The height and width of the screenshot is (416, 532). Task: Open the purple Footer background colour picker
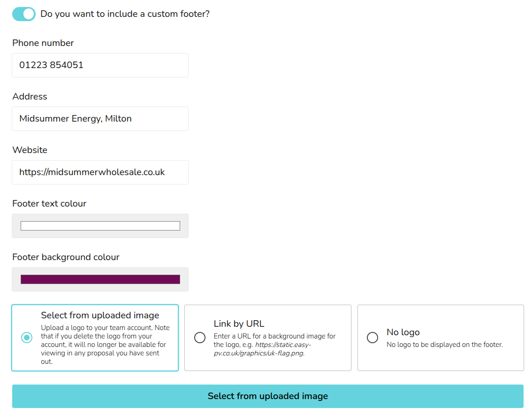point(100,279)
